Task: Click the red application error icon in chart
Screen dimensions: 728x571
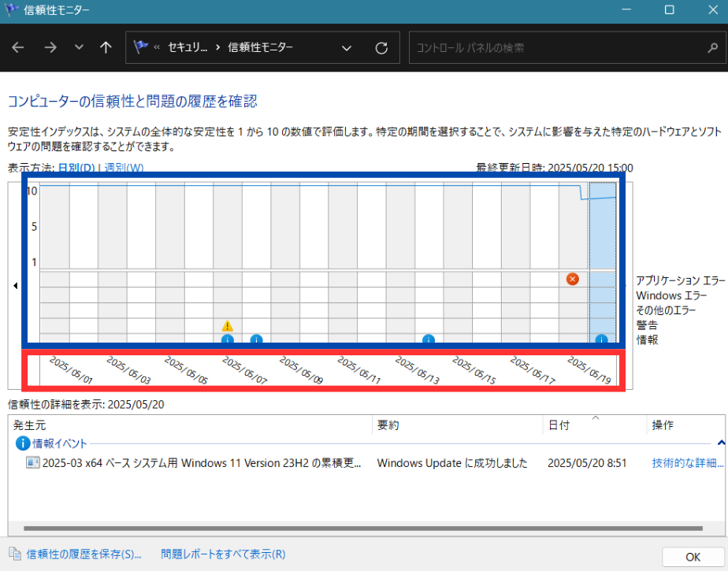Action: pyautogui.click(x=573, y=279)
